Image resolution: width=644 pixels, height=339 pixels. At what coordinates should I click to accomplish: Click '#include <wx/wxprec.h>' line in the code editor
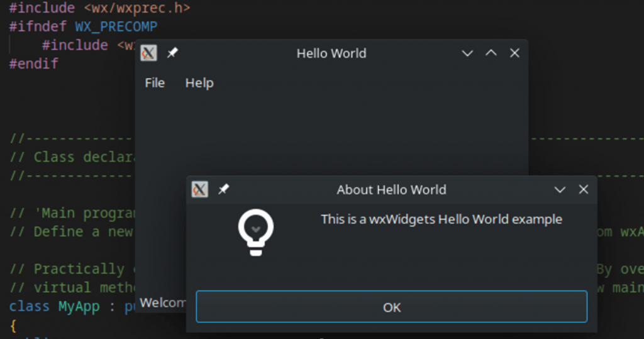100,8
